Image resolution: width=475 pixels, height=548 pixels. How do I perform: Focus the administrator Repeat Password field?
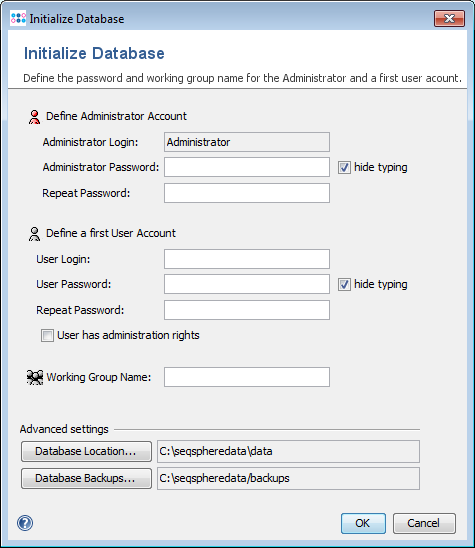(x=247, y=193)
